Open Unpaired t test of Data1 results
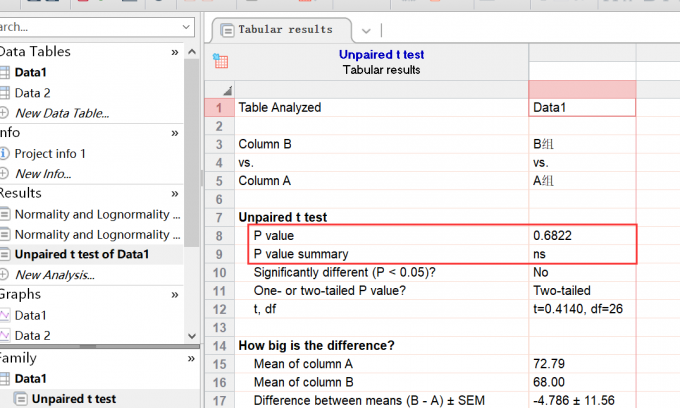680x408 pixels. (81, 254)
